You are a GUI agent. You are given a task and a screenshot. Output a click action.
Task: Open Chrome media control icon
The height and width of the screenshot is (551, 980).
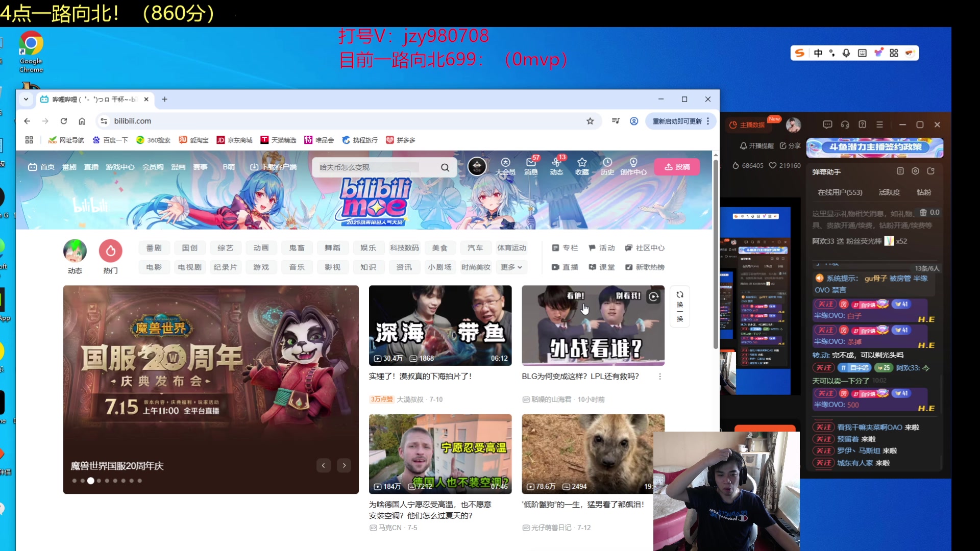[616, 121]
